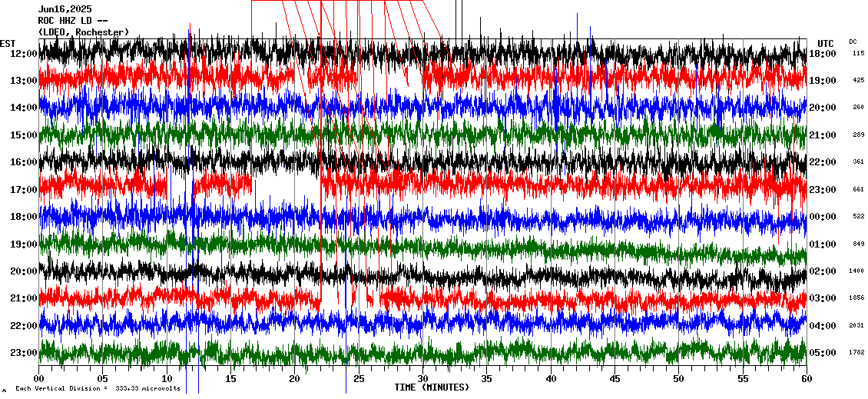Click the 01:00 UTC time label
This screenshot has width=868, height=399.
(x=822, y=244)
